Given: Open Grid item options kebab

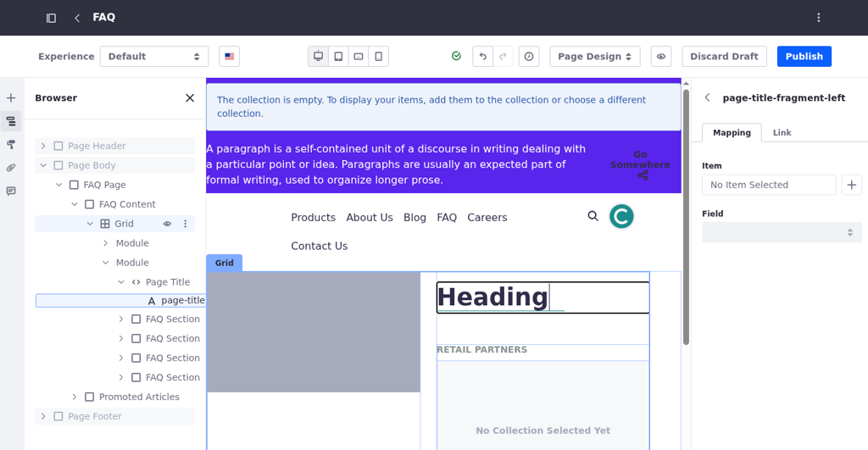Looking at the screenshot, I should (186, 224).
